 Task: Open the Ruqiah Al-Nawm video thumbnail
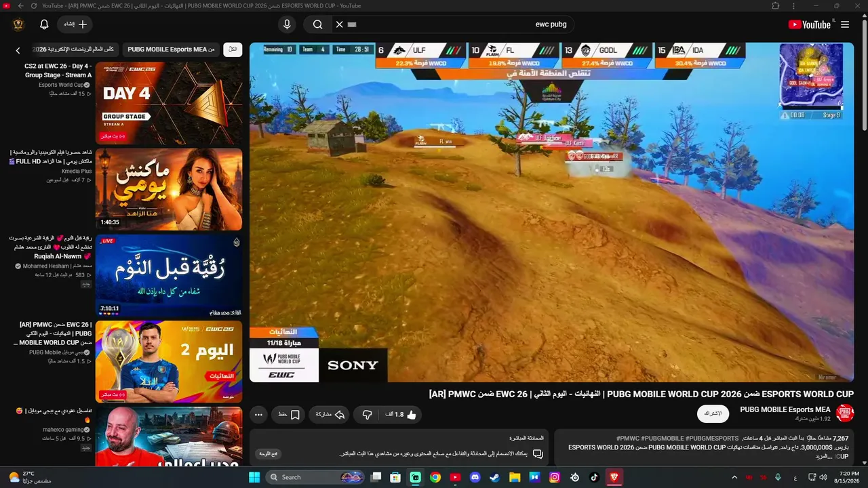coord(169,275)
